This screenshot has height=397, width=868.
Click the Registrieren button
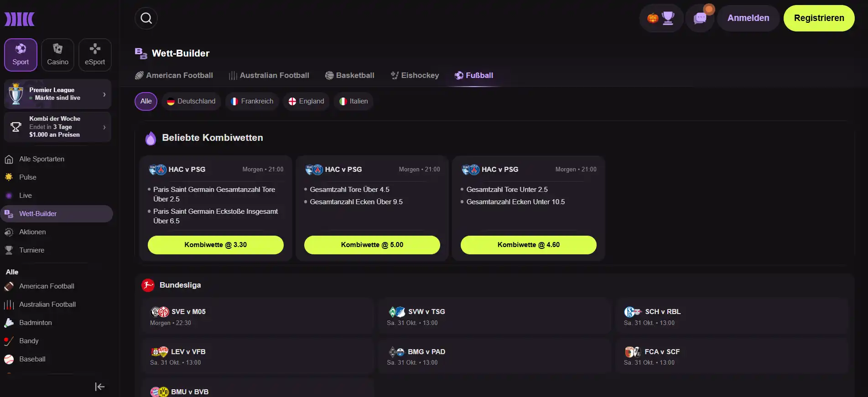(819, 18)
